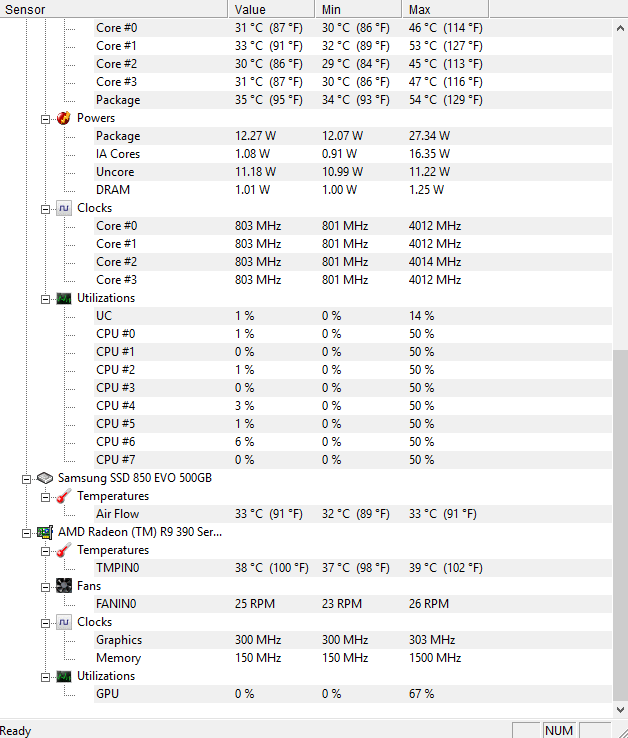
Task: Click the scrollbar up arrow
Action: point(620,28)
